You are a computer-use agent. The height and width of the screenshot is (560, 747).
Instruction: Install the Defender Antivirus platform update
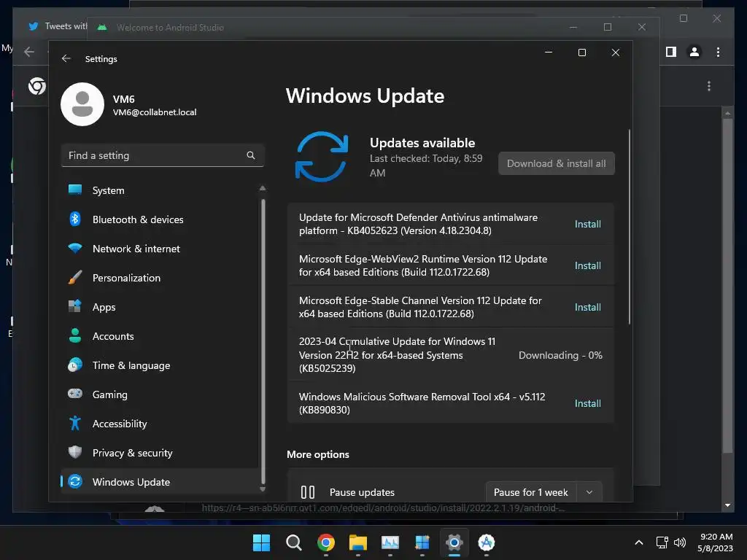pyautogui.click(x=587, y=224)
